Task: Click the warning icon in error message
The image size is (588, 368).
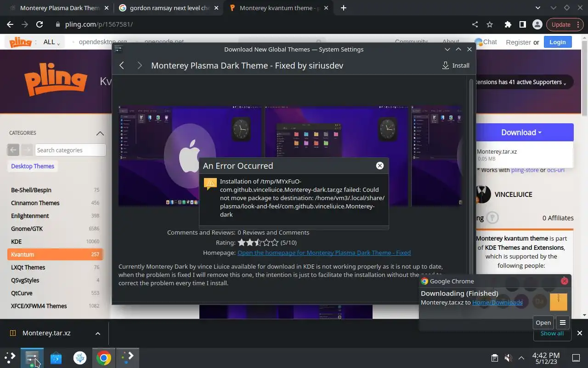Action: pos(210,184)
